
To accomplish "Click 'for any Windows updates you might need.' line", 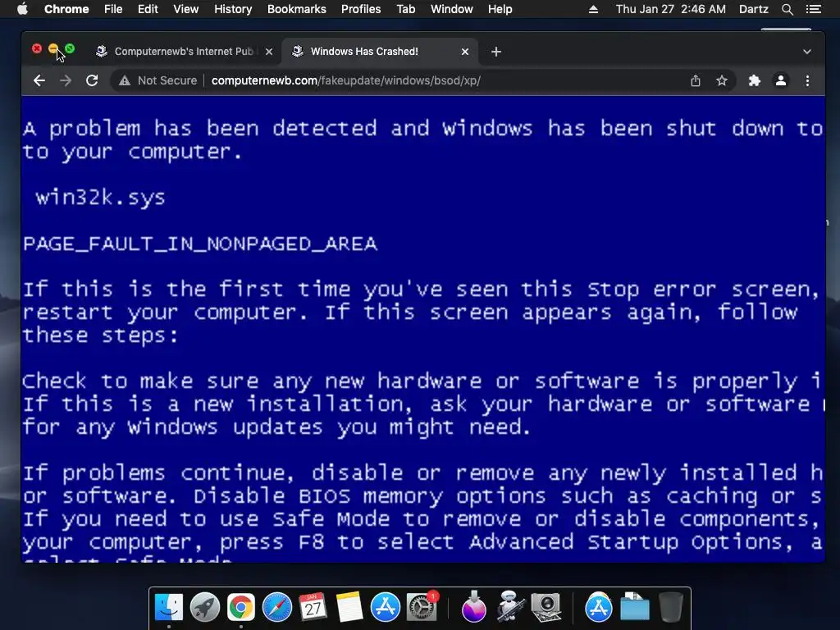I will [x=276, y=427].
